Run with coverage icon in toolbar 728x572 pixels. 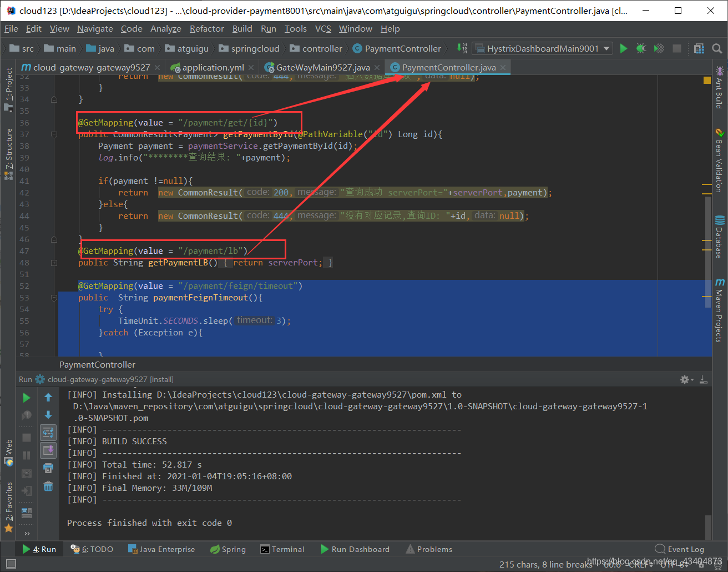click(659, 48)
